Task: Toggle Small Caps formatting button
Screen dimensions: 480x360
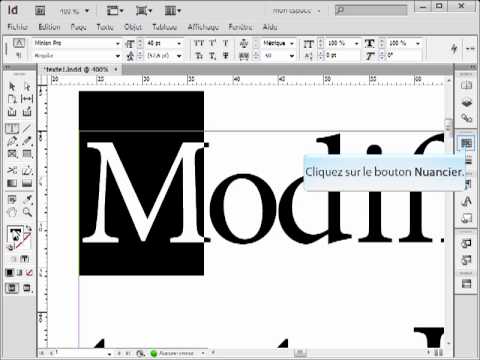Action: click(x=199, y=56)
